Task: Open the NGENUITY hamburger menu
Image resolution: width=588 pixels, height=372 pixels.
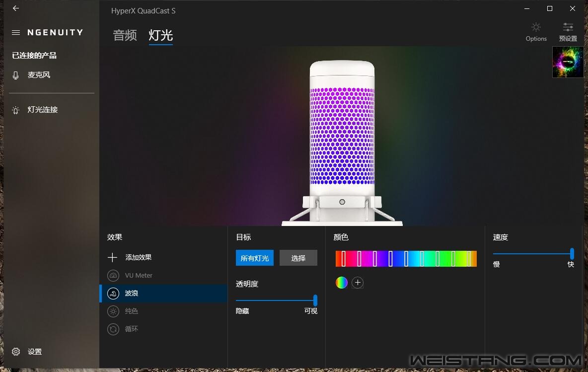Action: [x=16, y=33]
